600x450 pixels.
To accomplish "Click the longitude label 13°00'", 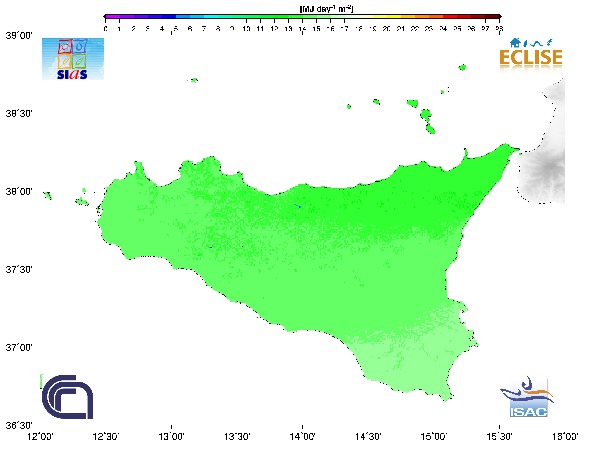I will [x=171, y=437].
